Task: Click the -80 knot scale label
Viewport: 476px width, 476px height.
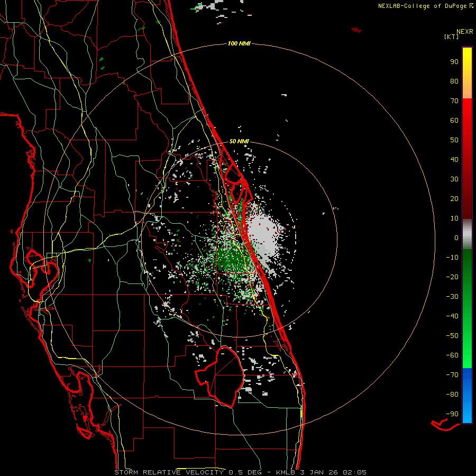Action: click(x=452, y=395)
